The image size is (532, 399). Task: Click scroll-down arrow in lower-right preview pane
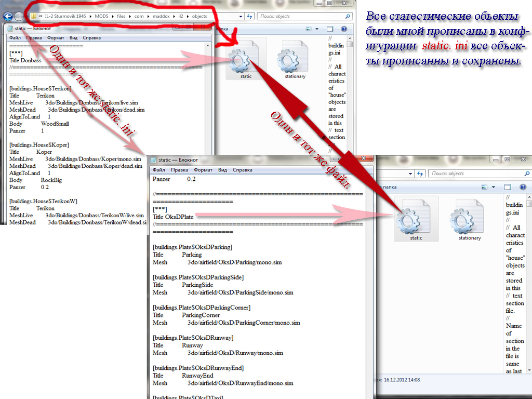(529, 370)
